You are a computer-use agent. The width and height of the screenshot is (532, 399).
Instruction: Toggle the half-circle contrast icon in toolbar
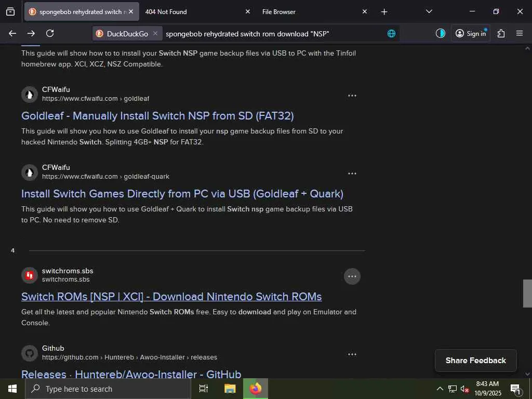(441, 33)
